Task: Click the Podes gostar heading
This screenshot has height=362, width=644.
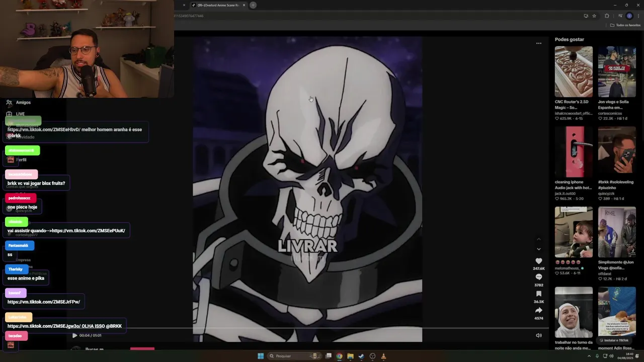Action: click(x=570, y=39)
